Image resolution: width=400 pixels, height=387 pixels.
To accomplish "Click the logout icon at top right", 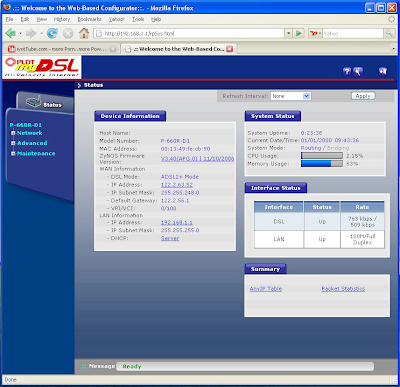I will (x=383, y=71).
